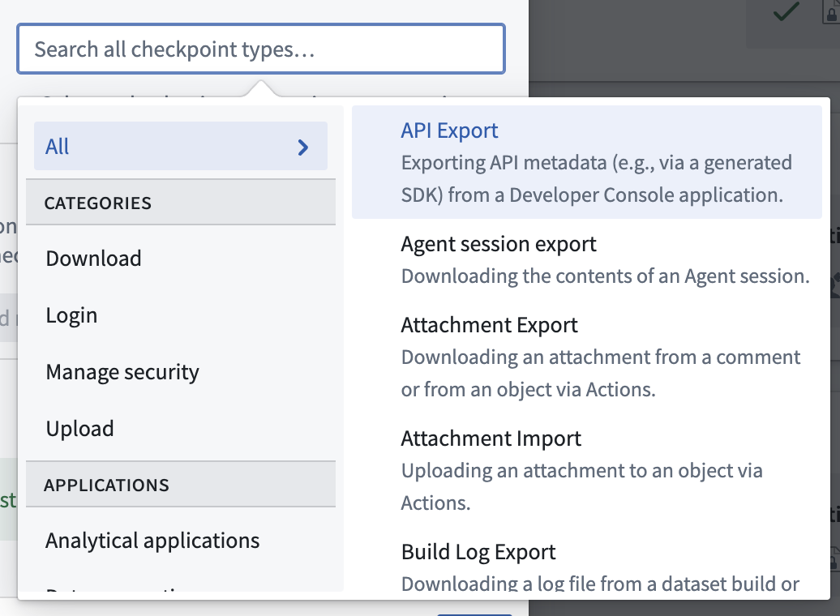
Task: Select the All category row
Action: coord(181,146)
